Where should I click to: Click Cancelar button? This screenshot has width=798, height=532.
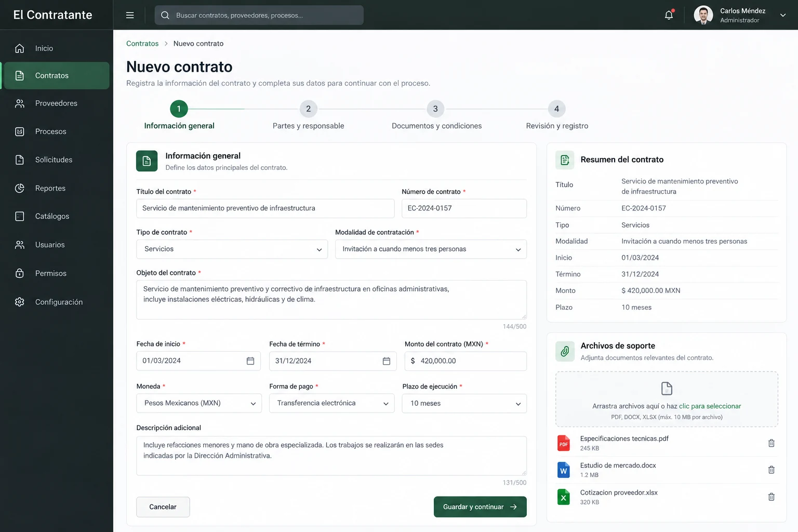coord(163,507)
